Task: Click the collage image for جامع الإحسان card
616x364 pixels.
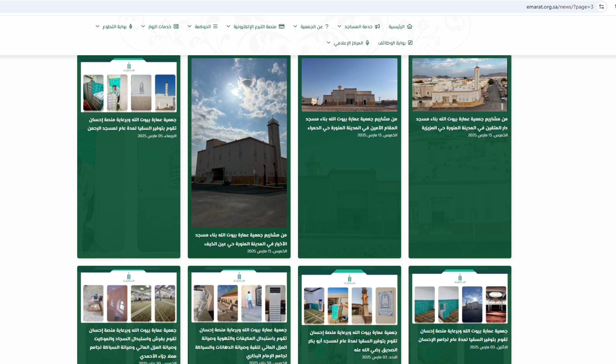Action: tap(460, 296)
